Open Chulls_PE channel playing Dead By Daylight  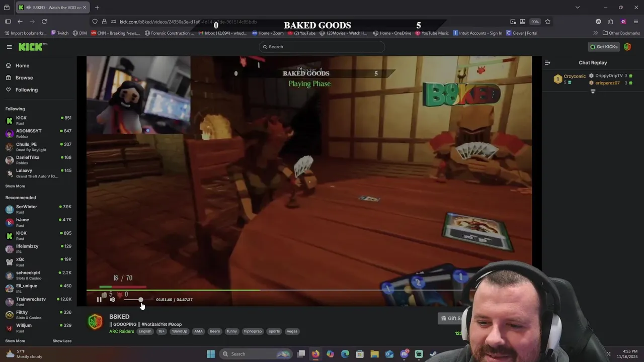pyautogui.click(x=38, y=147)
